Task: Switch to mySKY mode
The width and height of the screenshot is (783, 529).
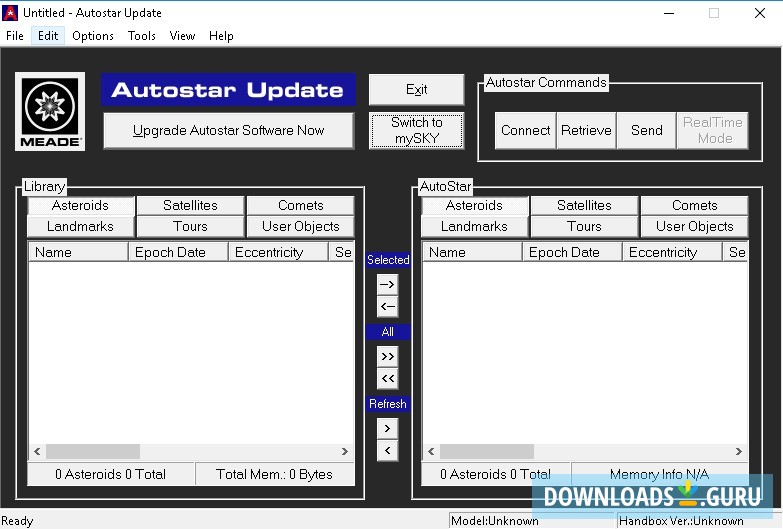Action: (x=416, y=130)
